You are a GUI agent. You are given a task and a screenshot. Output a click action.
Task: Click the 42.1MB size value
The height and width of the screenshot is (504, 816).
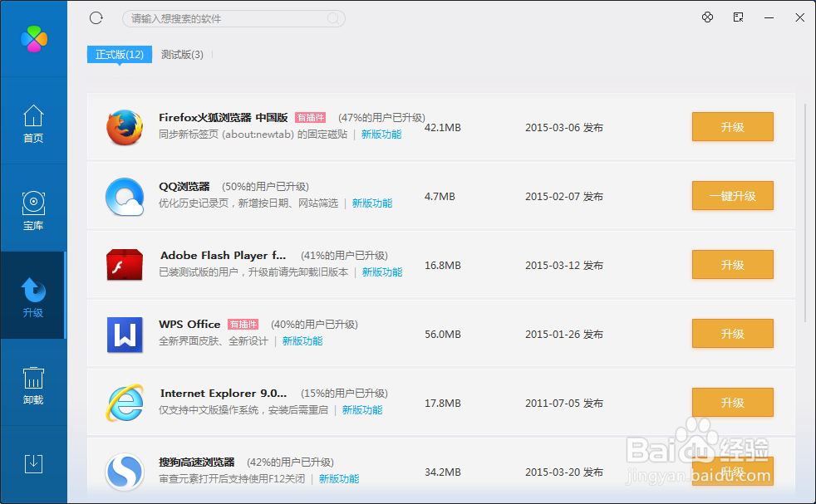pyautogui.click(x=442, y=127)
